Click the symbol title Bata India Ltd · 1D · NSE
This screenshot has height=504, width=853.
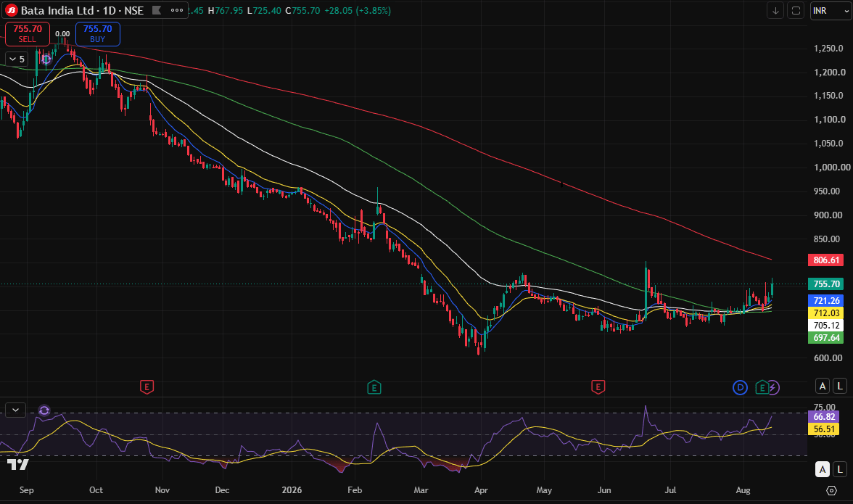point(82,10)
